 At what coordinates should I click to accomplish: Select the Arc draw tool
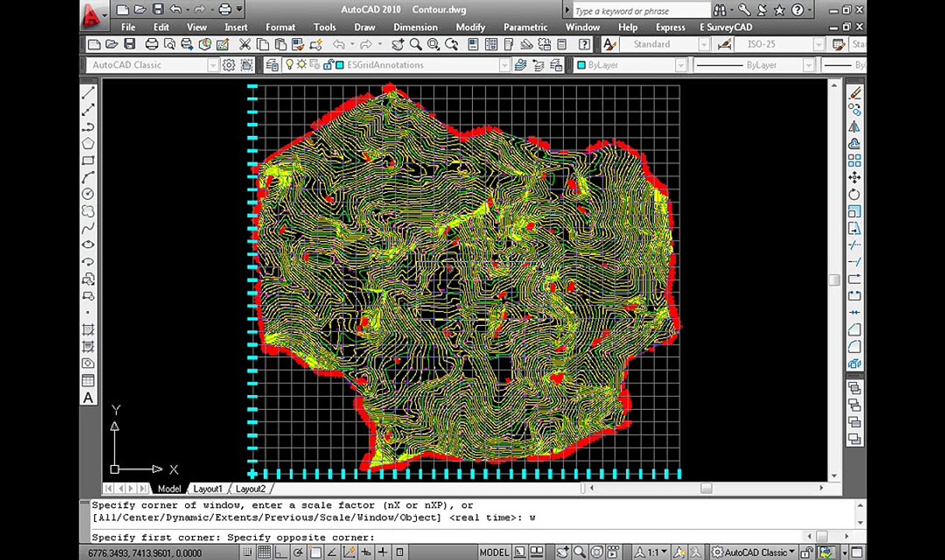point(88,177)
